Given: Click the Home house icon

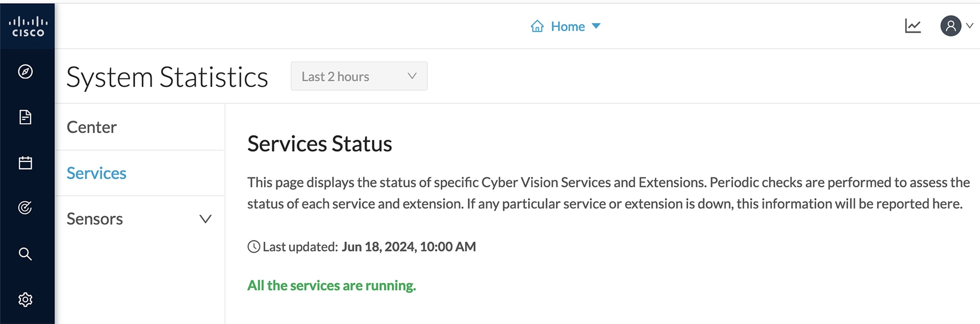Looking at the screenshot, I should 537,27.
